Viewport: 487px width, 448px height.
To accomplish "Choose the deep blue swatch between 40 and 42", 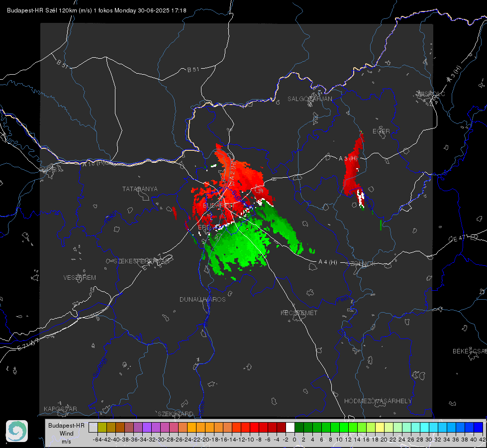I will click(478, 427).
